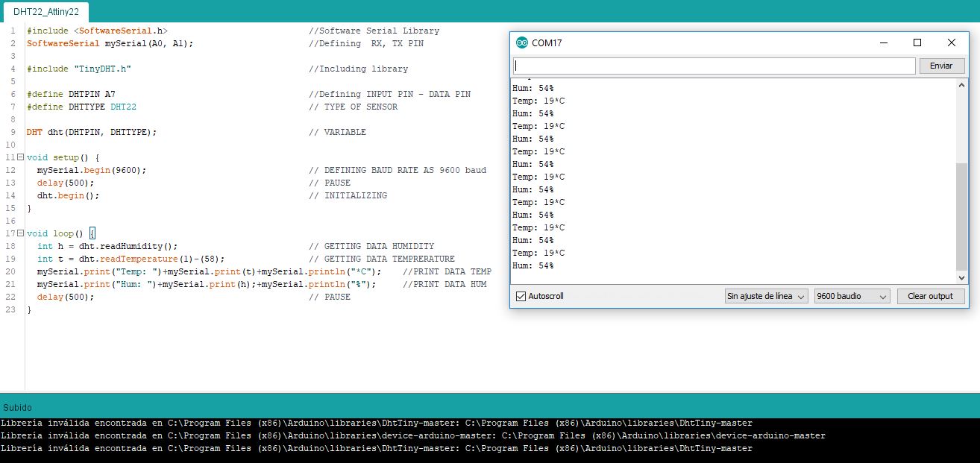Screen dimensions: 980x463
Task: Click the 'SoftwareSerial mySerial(A0, A1);' line
Action: pos(110,44)
